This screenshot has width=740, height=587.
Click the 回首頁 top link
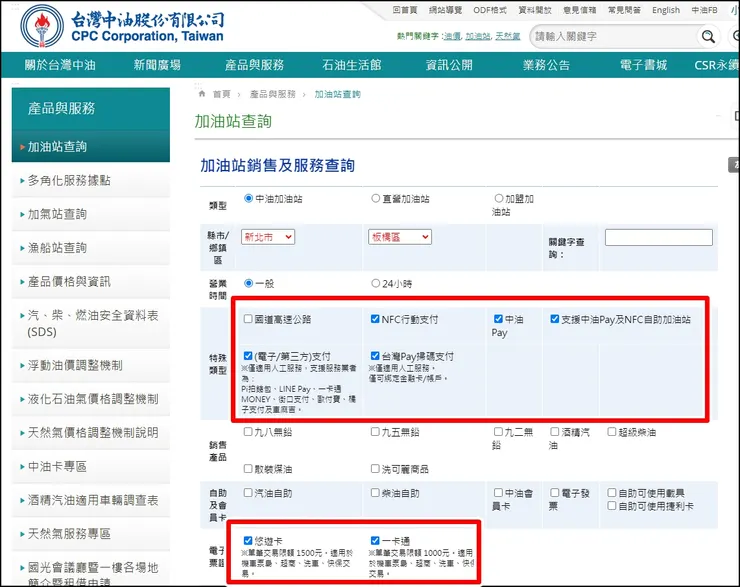pyautogui.click(x=405, y=10)
